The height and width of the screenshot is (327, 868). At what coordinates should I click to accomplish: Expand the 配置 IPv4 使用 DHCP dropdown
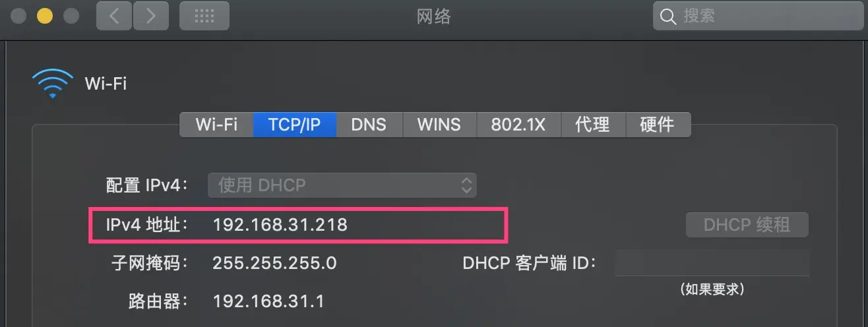click(342, 185)
